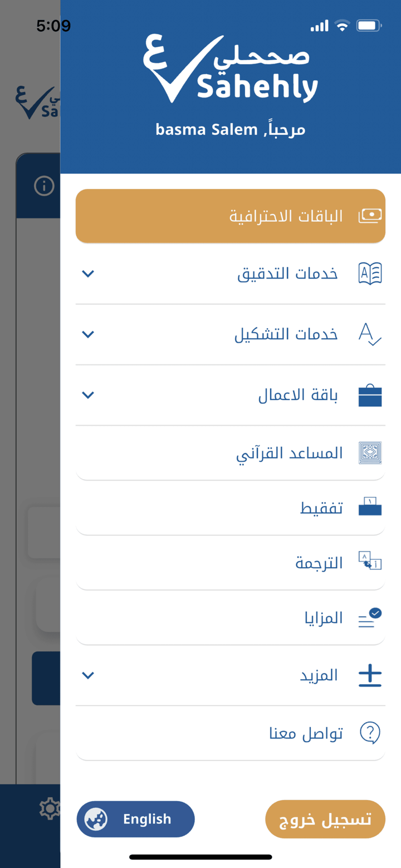Tap the info icon behind the menu
The height and width of the screenshot is (868, 401).
(x=45, y=186)
